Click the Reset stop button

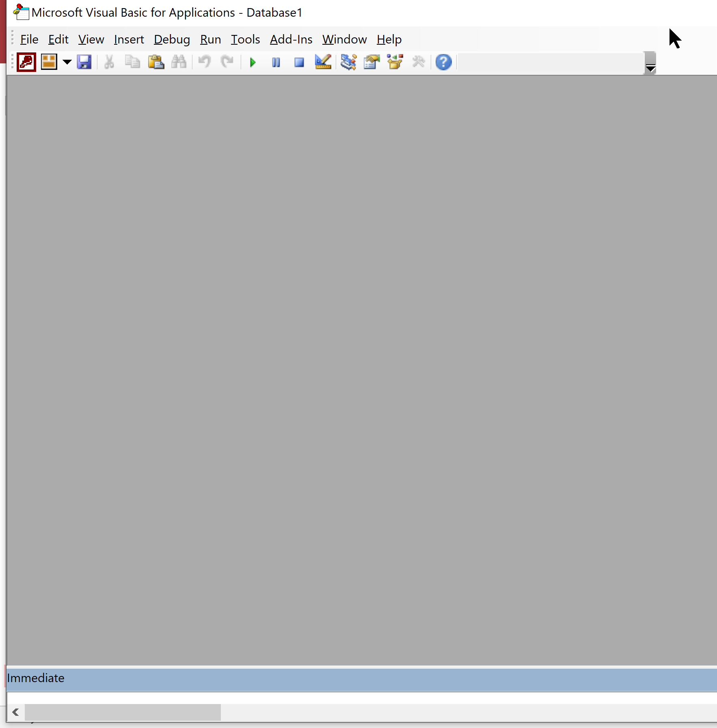299,63
